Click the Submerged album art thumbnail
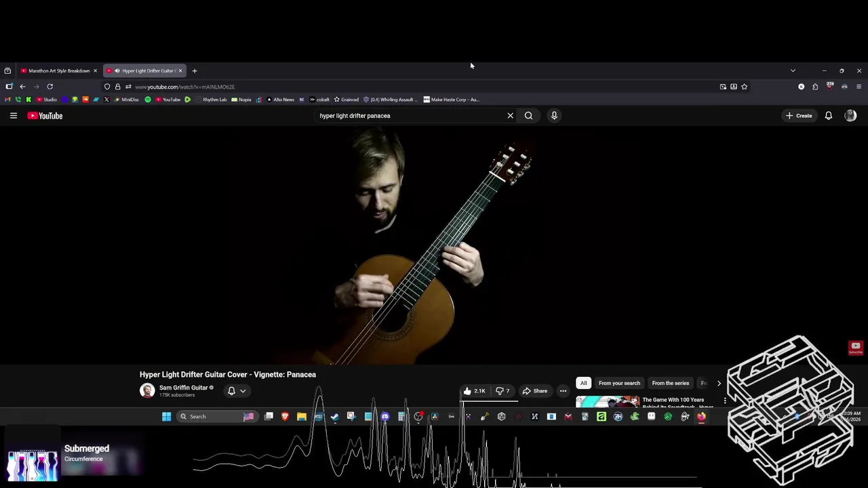Screen dimensions: 868x488 tap(32, 464)
